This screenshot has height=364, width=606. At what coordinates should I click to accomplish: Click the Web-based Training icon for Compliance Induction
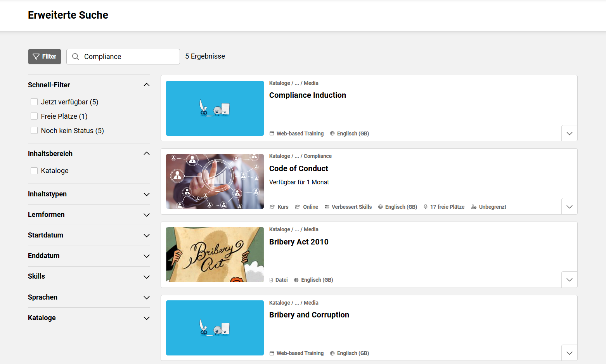(272, 133)
